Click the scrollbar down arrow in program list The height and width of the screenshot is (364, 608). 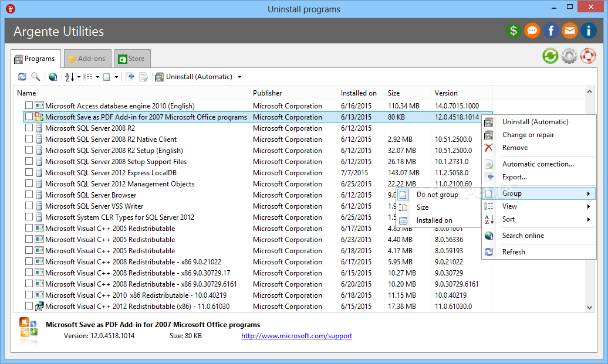589,308
